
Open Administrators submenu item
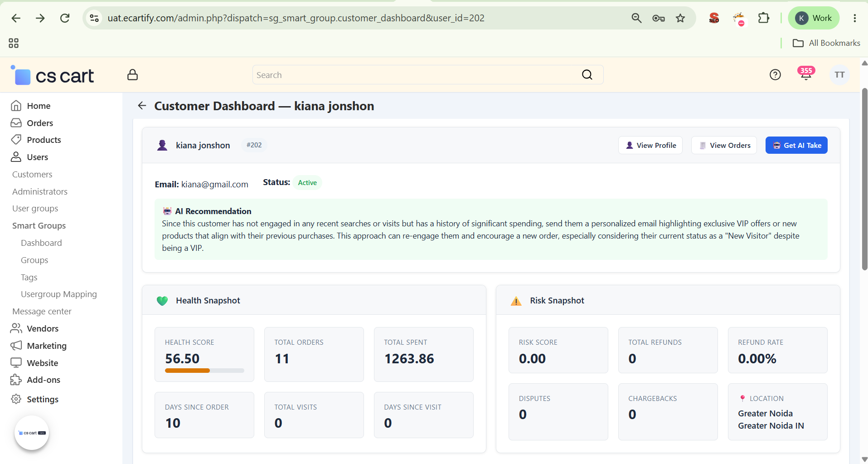[x=40, y=191]
